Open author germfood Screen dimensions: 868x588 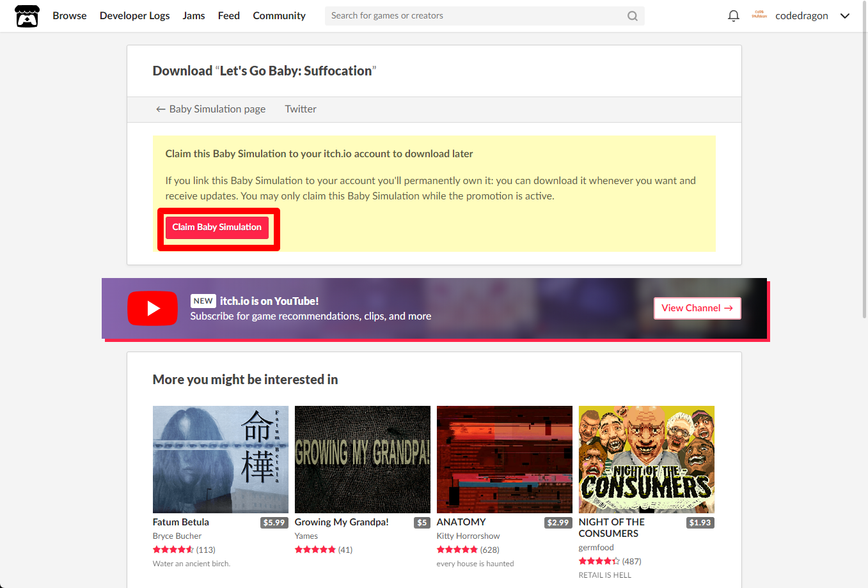(596, 548)
